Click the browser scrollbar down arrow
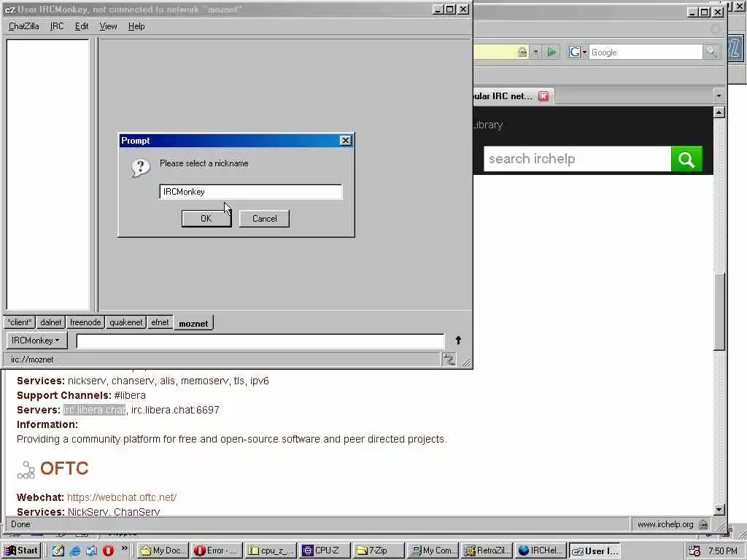 [719, 510]
